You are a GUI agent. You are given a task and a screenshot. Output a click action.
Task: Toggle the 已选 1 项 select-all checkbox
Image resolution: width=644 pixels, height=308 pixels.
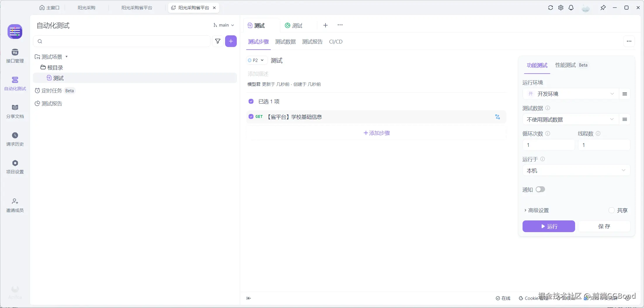pos(251,101)
